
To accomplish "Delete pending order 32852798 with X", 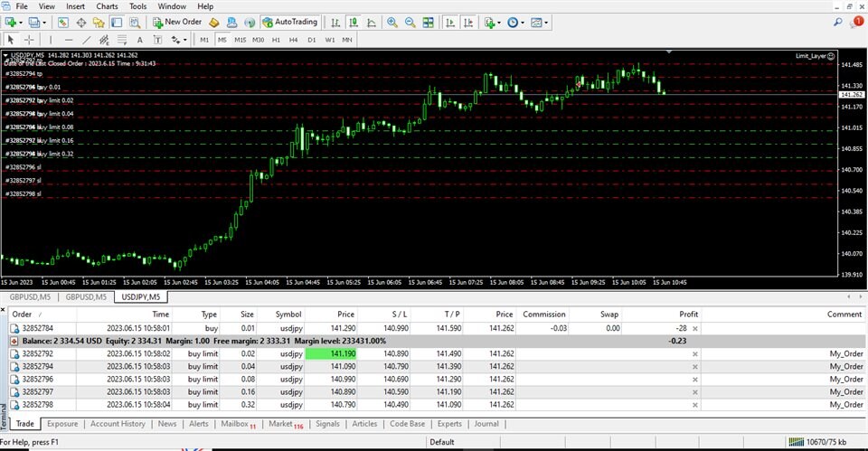I will (695, 405).
